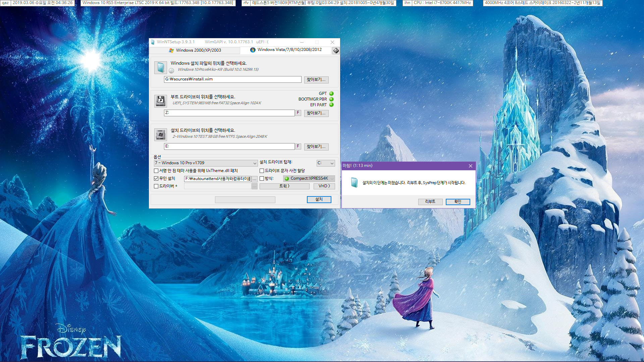
Task: Click the BOOTMGR PBR green status light
Action: (331, 99)
